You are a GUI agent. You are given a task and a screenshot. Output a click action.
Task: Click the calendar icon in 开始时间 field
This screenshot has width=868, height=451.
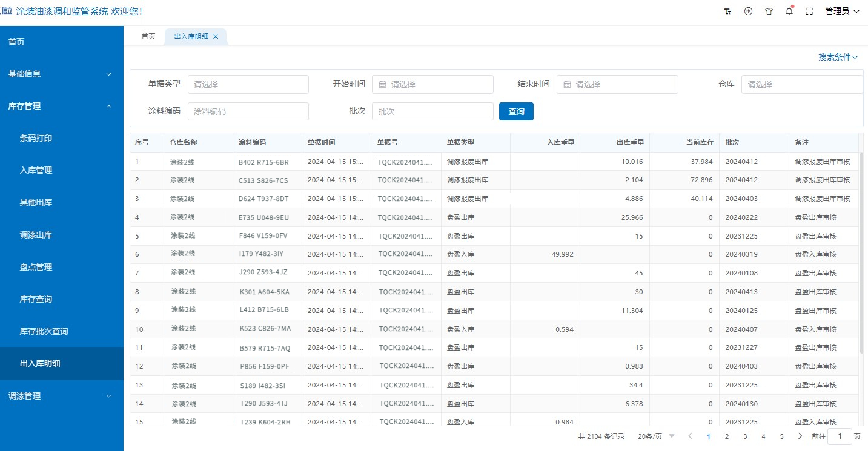click(382, 85)
